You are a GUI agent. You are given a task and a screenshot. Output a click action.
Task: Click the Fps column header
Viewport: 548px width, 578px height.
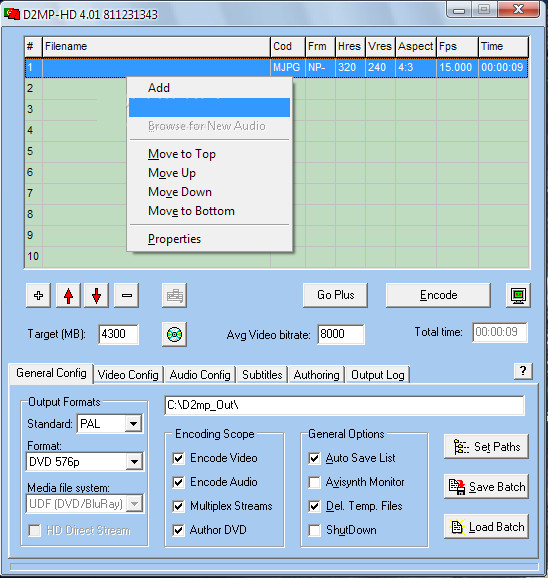457,46
